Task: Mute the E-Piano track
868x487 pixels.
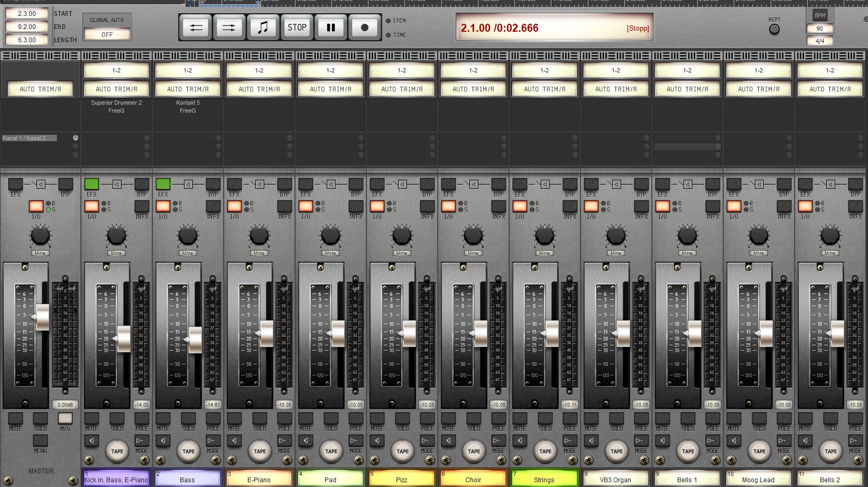Action: point(234,419)
